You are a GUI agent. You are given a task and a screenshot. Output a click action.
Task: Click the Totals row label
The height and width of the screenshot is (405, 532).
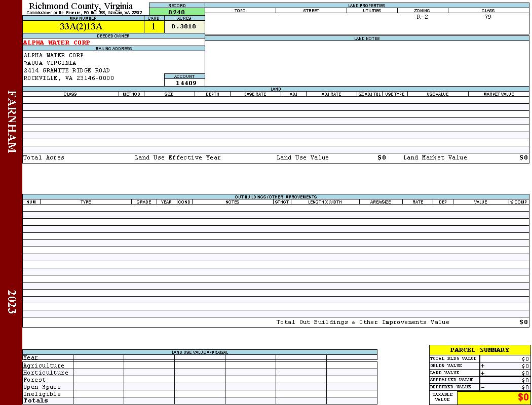[35, 400]
